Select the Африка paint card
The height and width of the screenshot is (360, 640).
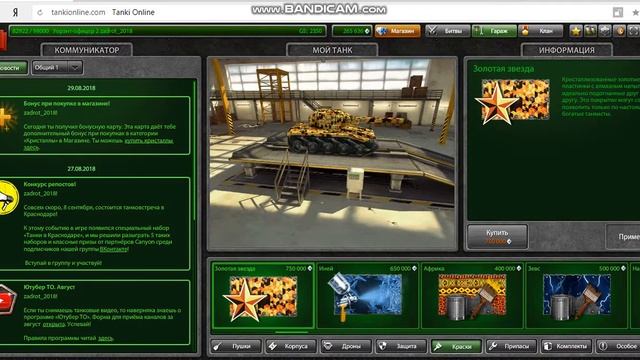[x=472, y=296]
